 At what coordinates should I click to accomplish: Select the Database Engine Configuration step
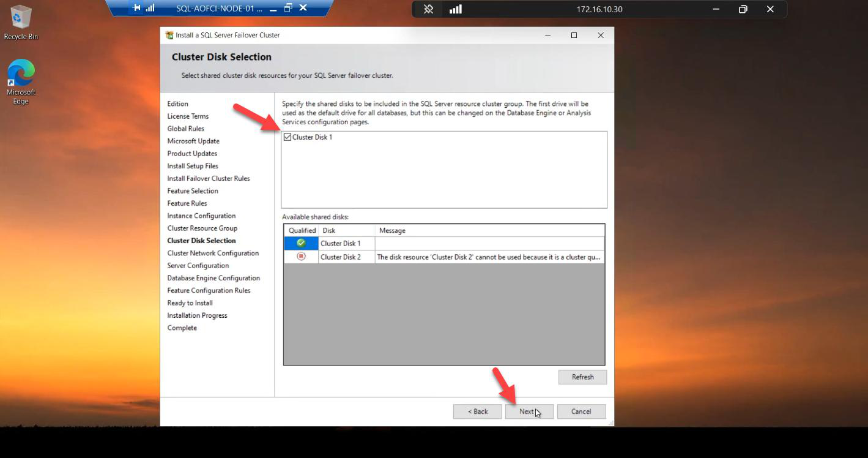(213, 278)
